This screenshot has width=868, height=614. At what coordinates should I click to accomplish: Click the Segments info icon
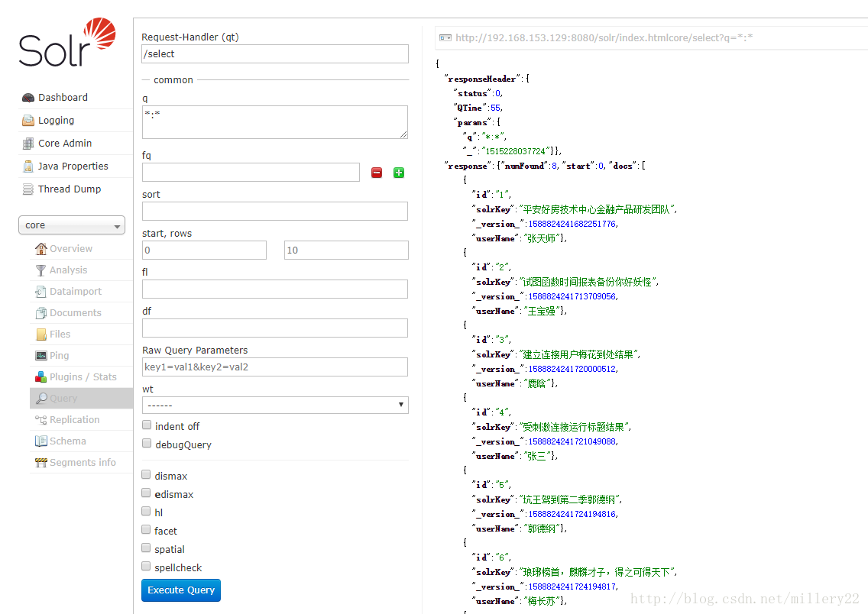41,463
